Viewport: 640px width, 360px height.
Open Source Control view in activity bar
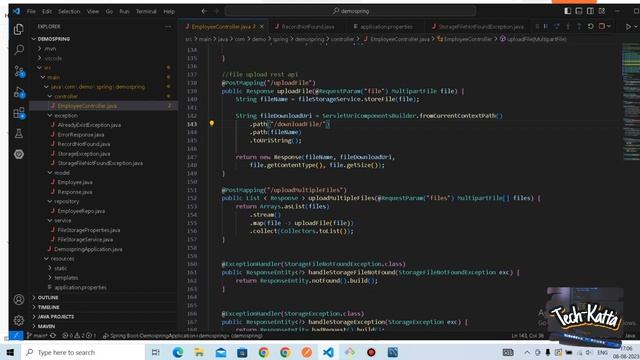point(18,71)
